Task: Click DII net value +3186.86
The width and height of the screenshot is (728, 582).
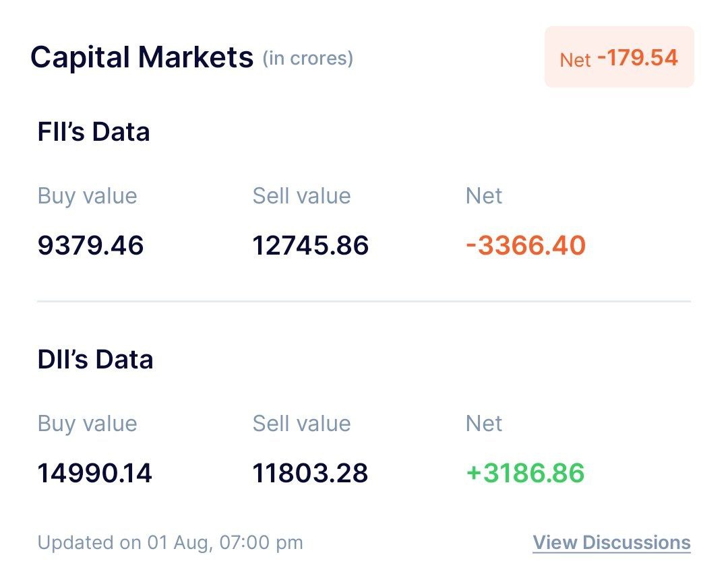Action: pyautogui.click(x=525, y=473)
